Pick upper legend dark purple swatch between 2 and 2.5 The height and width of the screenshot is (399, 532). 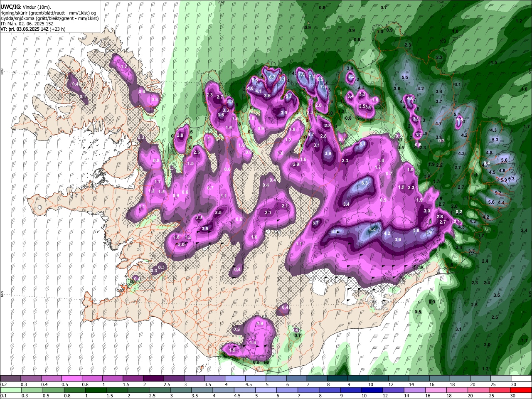(x=153, y=379)
